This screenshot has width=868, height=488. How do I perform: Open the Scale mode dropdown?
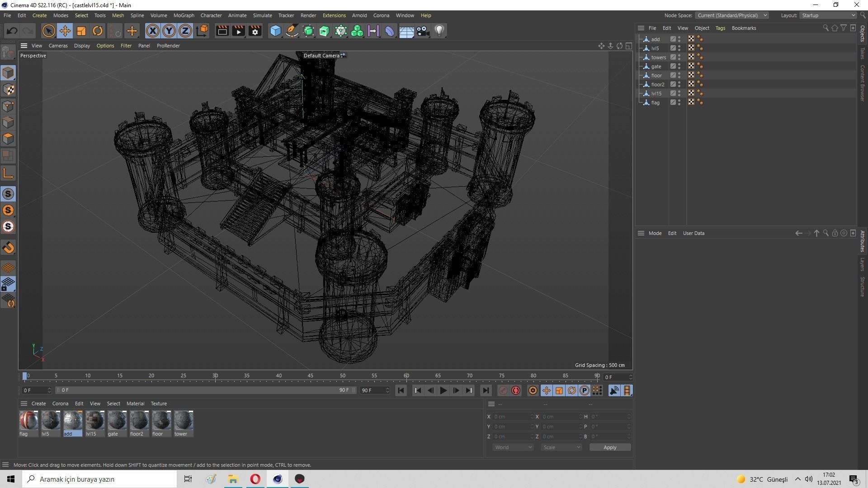click(x=561, y=447)
